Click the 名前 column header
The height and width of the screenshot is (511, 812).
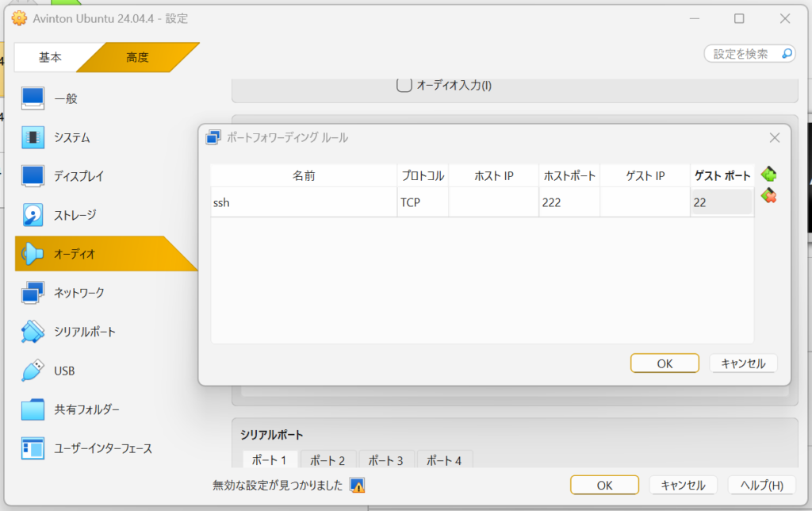pyautogui.click(x=304, y=175)
